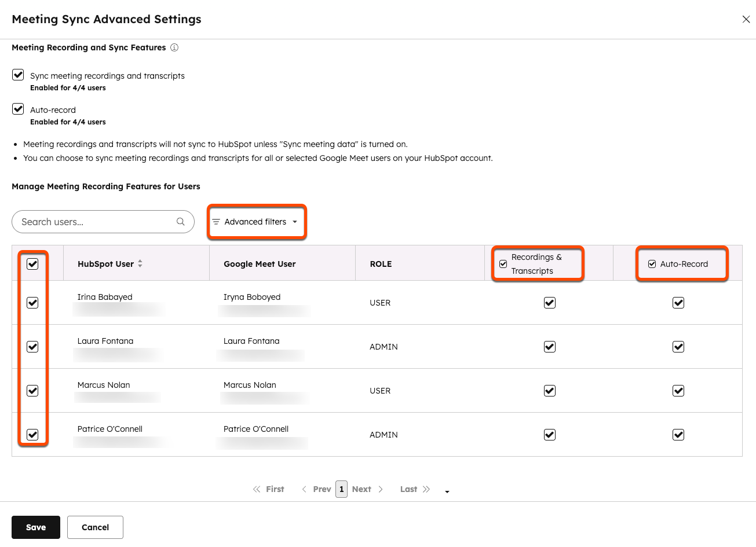Image resolution: width=756 pixels, height=547 pixels.
Task: Uncheck Auto-Record for Marcus Nolan
Action: point(678,391)
